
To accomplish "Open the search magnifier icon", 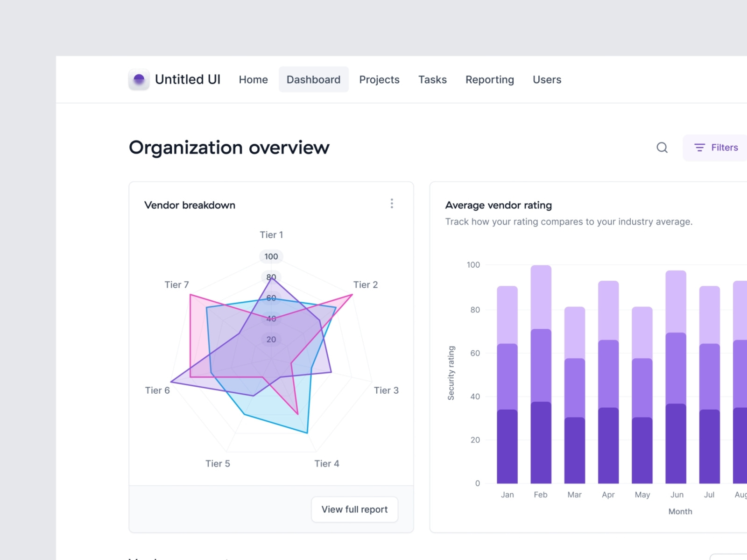I will [662, 148].
